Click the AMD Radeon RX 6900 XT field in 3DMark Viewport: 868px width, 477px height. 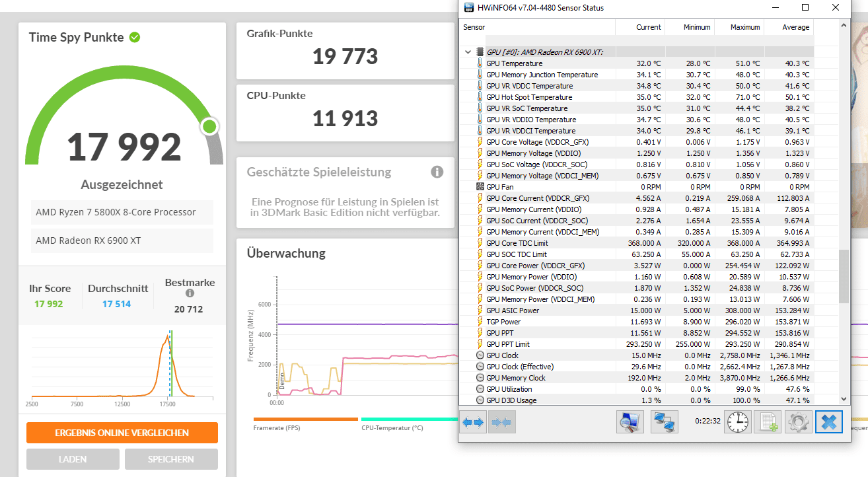pos(122,240)
